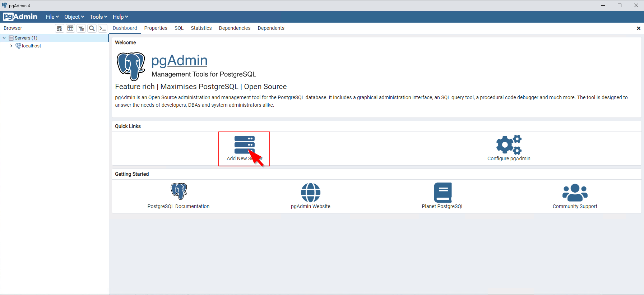Open the Tools menu
Image resolution: width=644 pixels, height=295 pixels.
coord(98,17)
